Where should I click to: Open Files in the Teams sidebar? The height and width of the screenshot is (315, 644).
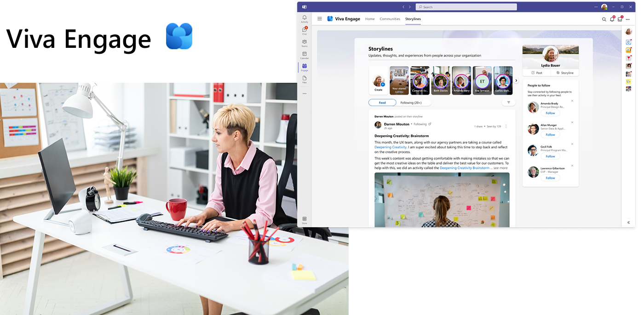[x=304, y=79]
